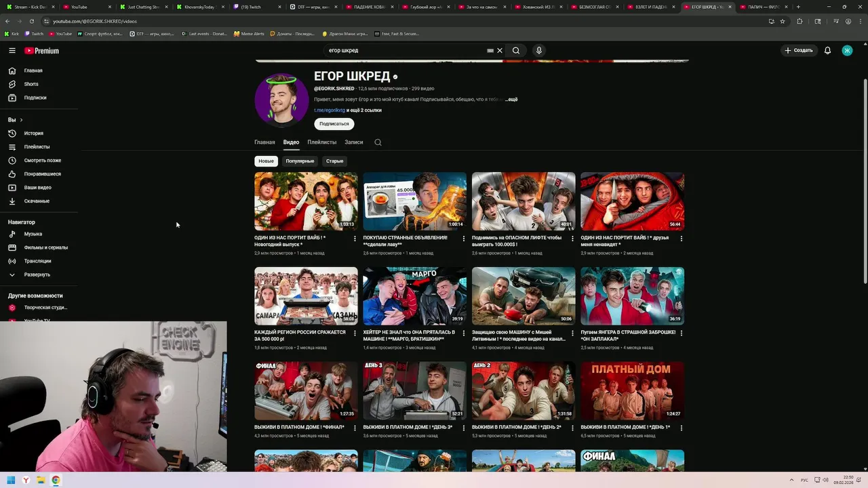Open options menu for КАЖДЫЙ РЕГИОН РОССИИ video
Image resolution: width=868 pixels, height=488 pixels.
(x=355, y=333)
